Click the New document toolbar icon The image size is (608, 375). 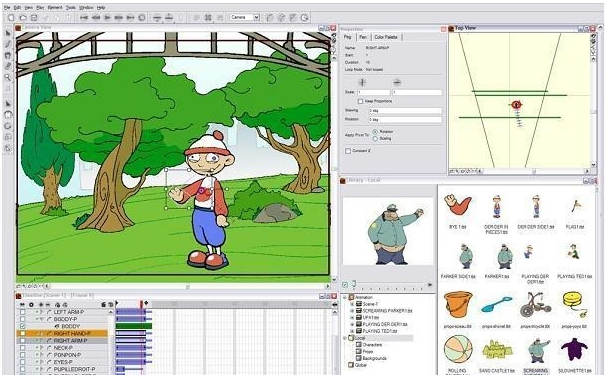(x=11, y=17)
